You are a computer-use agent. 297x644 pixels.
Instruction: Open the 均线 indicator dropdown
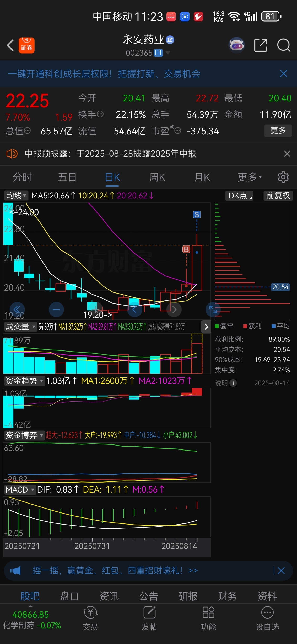[x=16, y=195]
